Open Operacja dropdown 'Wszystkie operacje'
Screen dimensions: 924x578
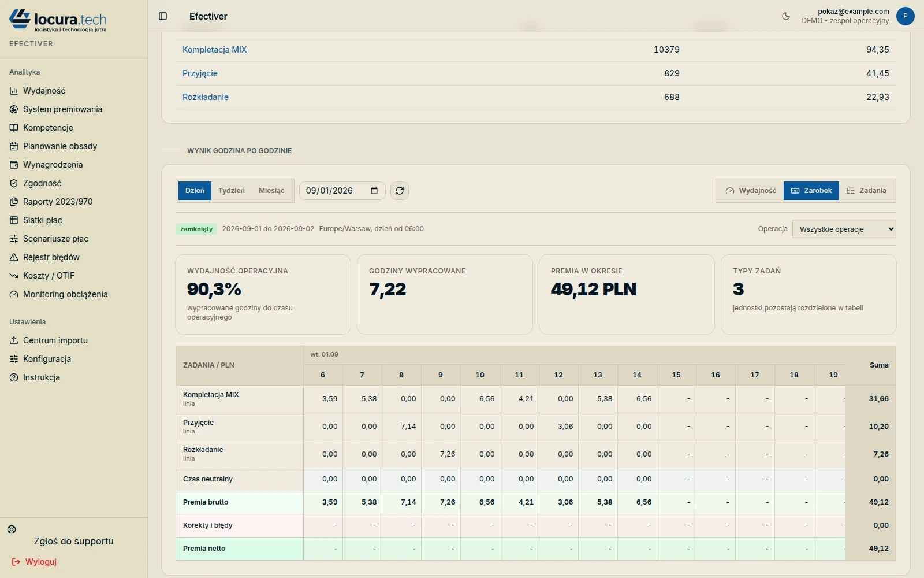844,229
